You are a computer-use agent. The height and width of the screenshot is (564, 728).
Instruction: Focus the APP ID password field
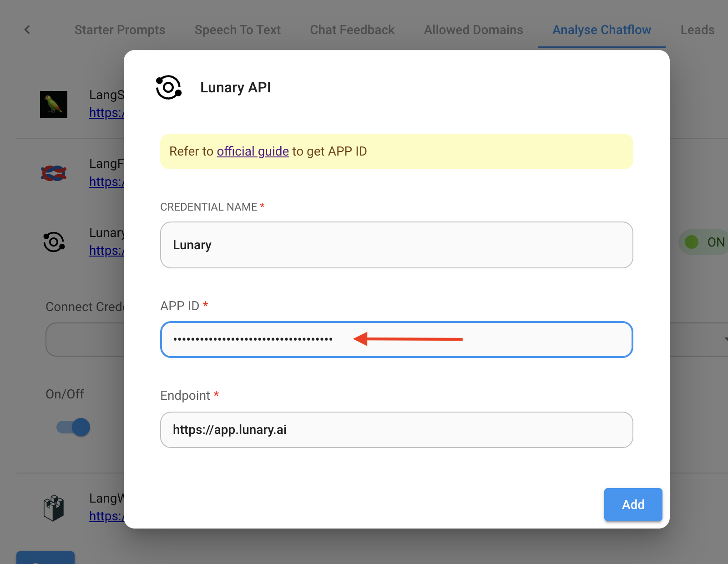[396, 339]
